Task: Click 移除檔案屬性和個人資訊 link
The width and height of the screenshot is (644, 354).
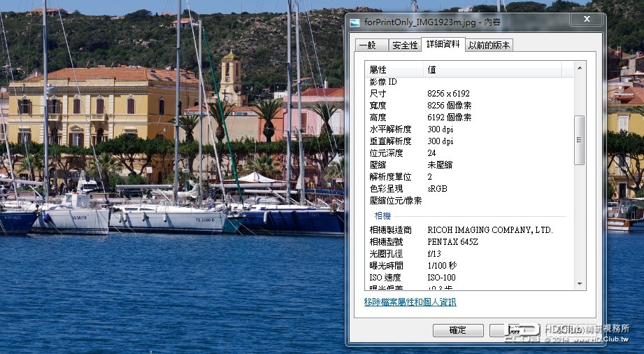Action: [x=410, y=302]
